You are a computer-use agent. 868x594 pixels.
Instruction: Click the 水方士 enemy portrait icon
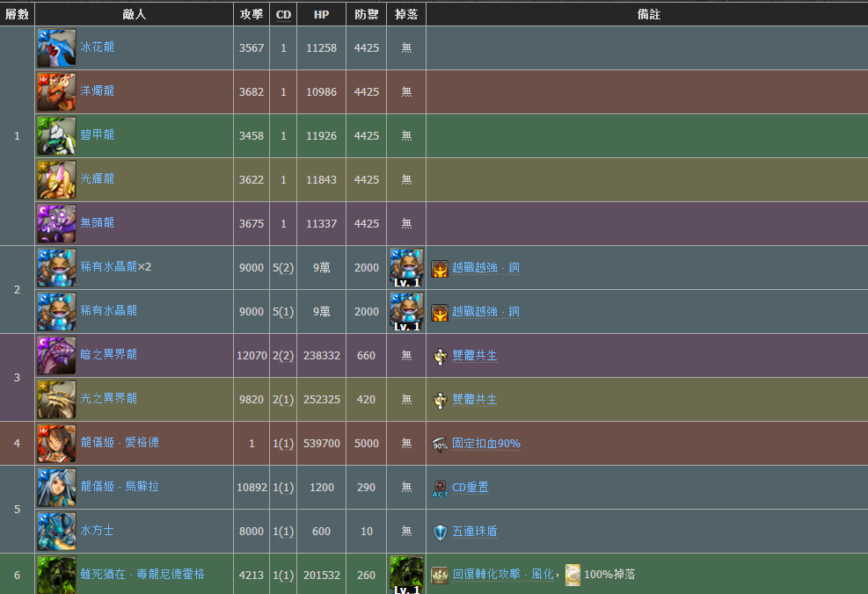coord(56,531)
